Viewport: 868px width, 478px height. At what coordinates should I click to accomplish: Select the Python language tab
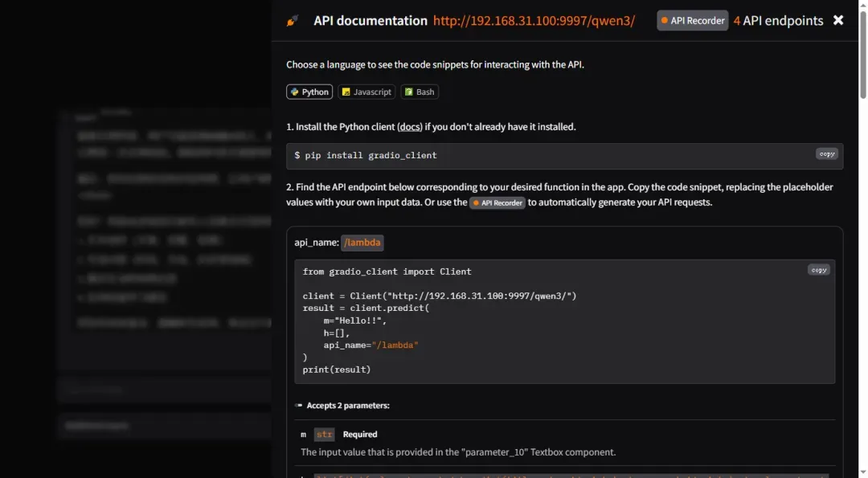click(309, 92)
